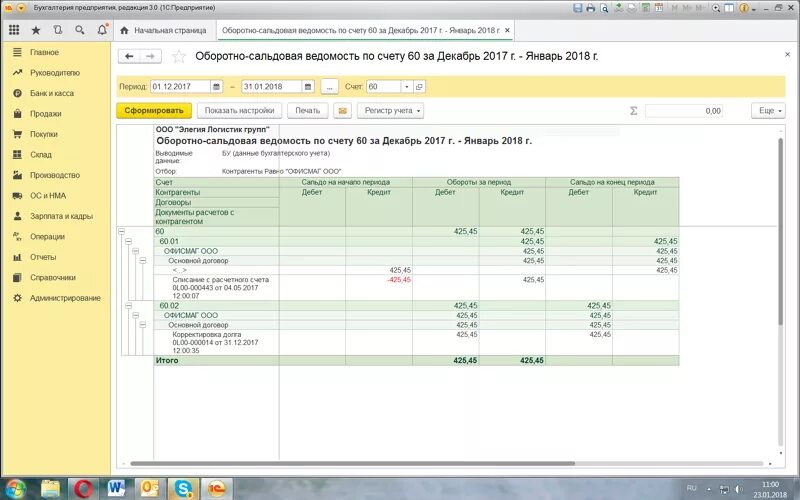Open the Еще menu dropdown

pyautogui.click(x=768, y=111)
